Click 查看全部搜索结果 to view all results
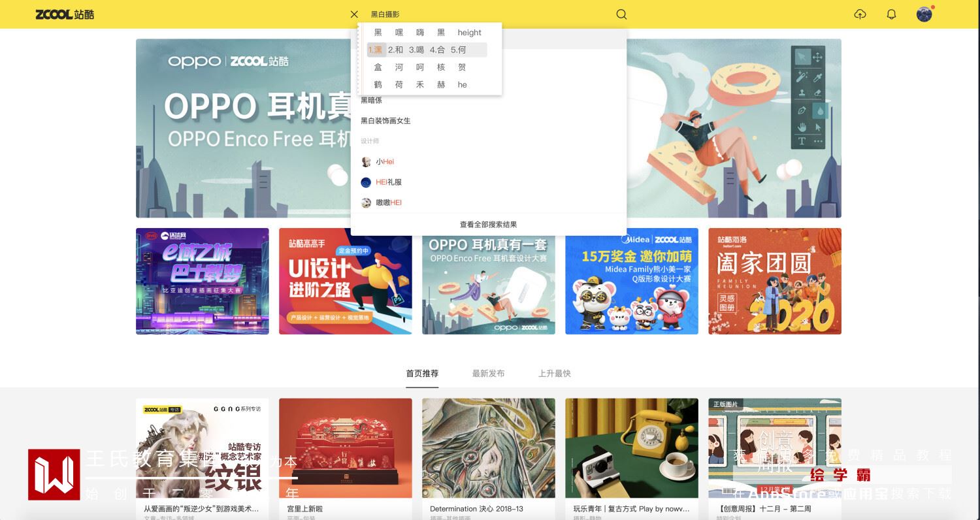The height and width of the screenshot is (520, 980). pos(488,225)
